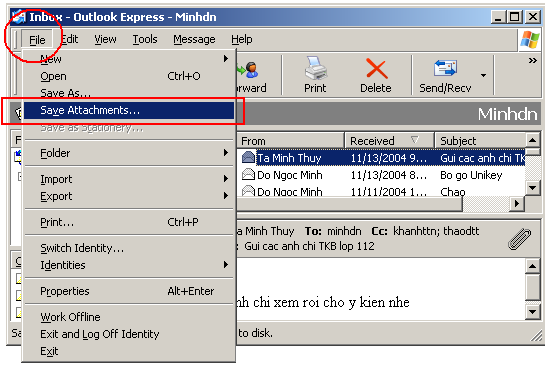Click preview pane scroll down arrow

[x=533, y=311]
